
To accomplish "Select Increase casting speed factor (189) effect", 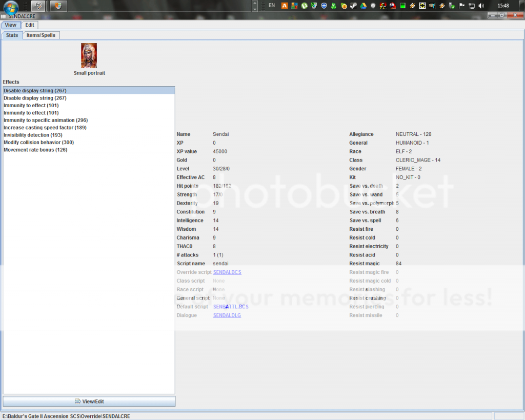I will (45, 128).
